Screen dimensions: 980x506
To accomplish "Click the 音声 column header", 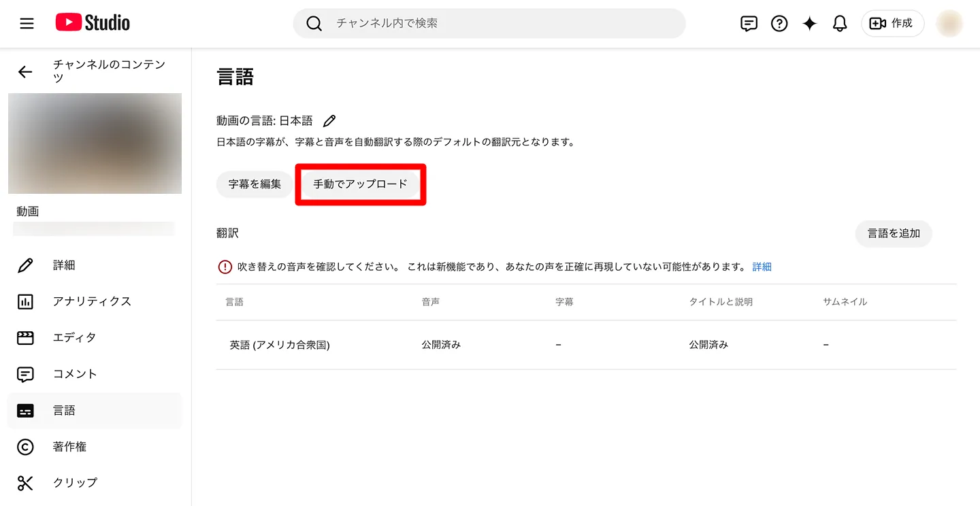I will pos(431,301).
